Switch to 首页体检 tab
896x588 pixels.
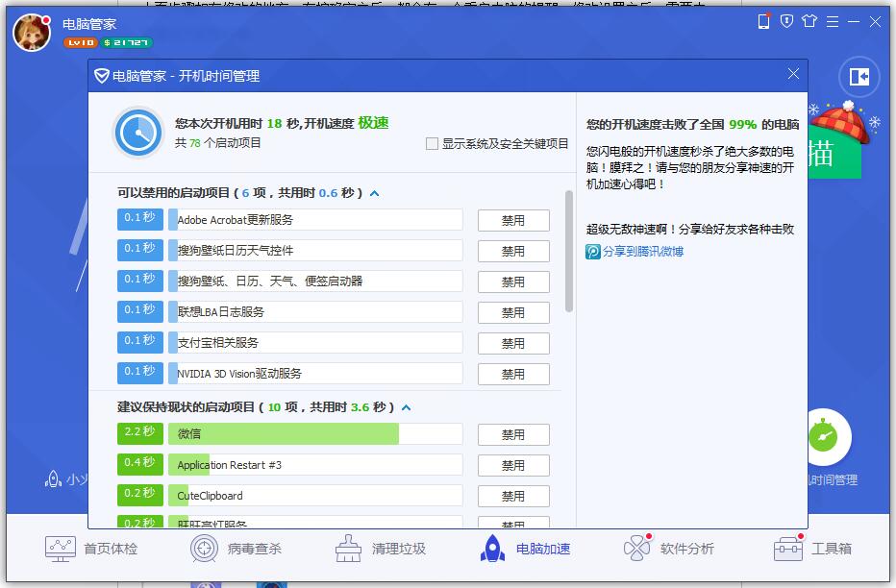coord(91,549)
